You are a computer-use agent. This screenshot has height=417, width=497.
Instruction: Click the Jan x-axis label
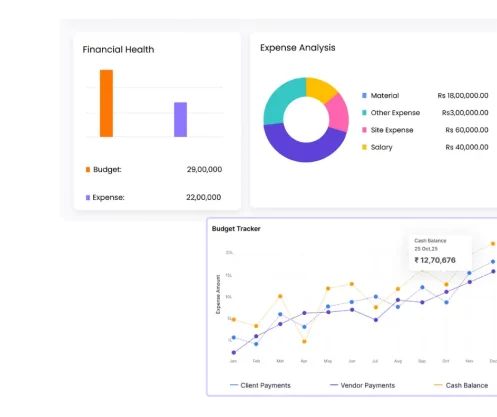pos(233,361)
